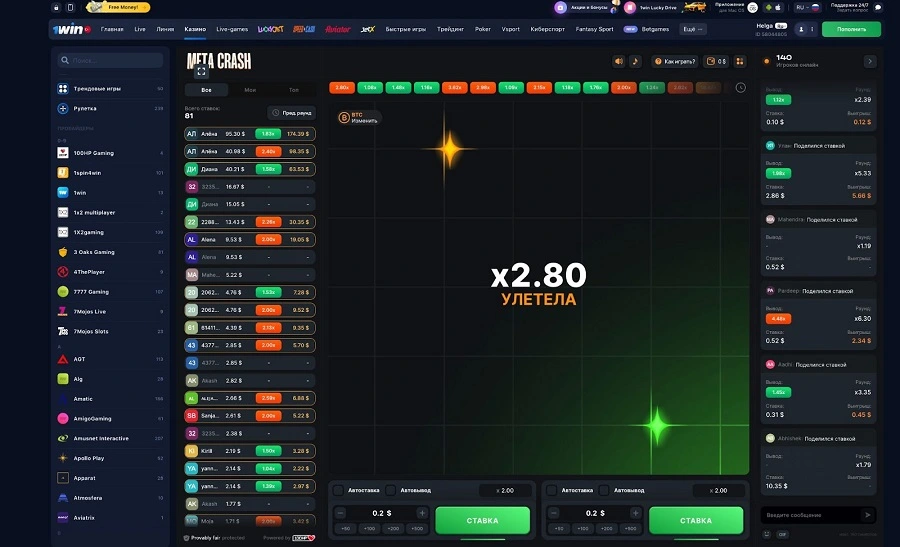
Task: Open the Рулетка category icon
Action: (x=63, y=108)
